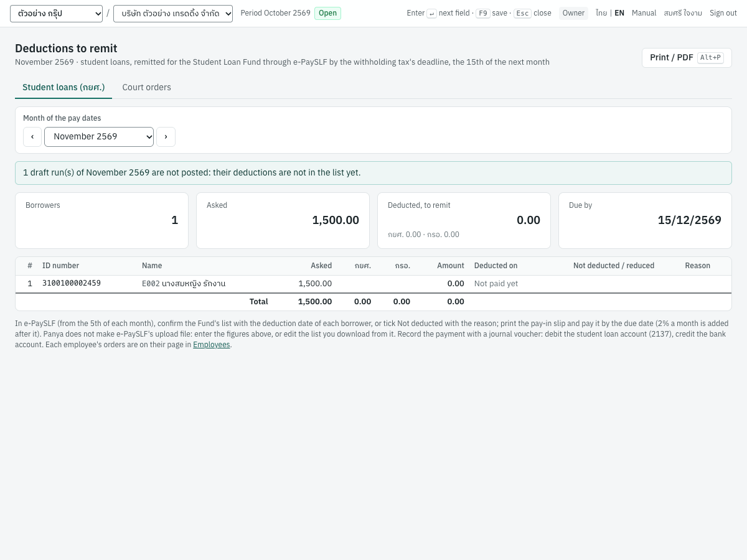This screenshot has height=560, width=747.
Task: Open the Employees link in the note
Action: click(x=212, y=345)
